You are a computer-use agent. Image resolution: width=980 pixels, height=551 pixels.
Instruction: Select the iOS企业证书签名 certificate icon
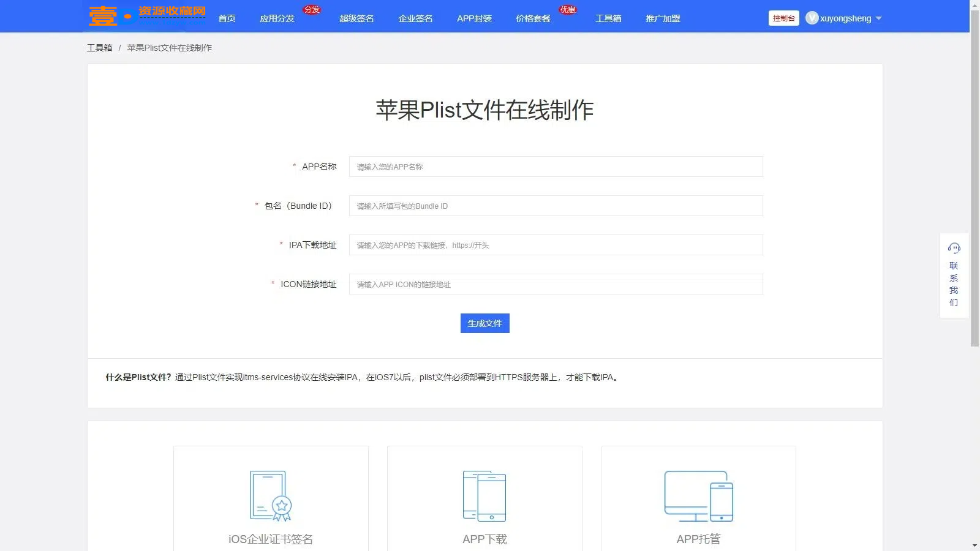[270, 496]
